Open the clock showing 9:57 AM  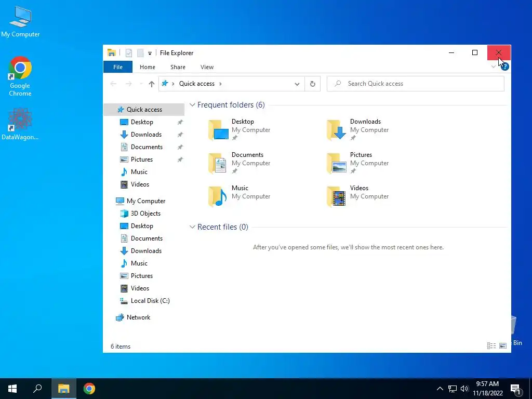488,389
